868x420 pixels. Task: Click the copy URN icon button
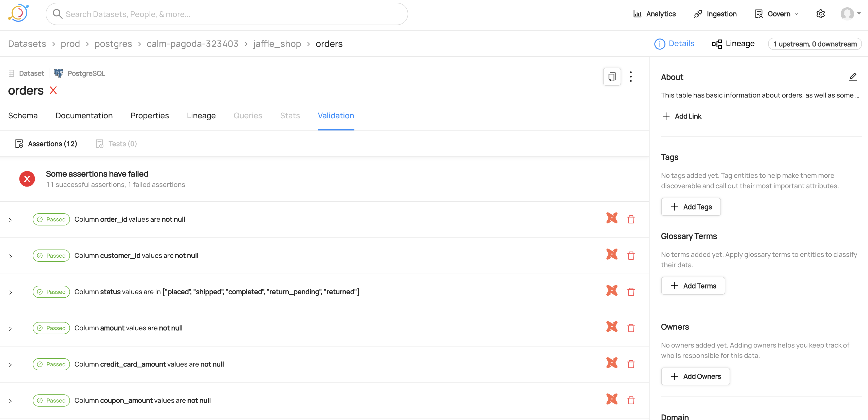coord(611,77)
